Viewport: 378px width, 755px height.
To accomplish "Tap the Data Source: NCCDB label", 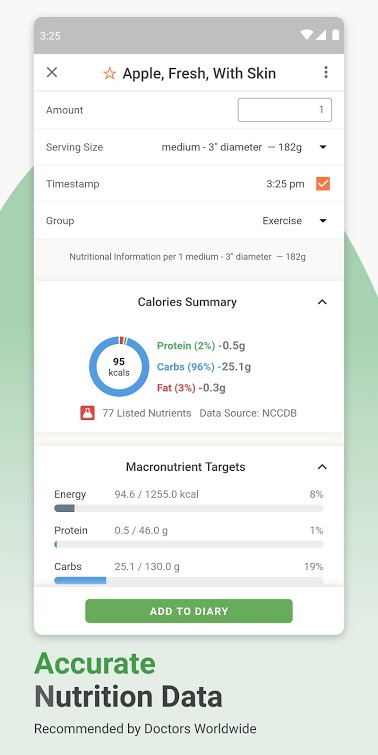I will pos(248,413).
